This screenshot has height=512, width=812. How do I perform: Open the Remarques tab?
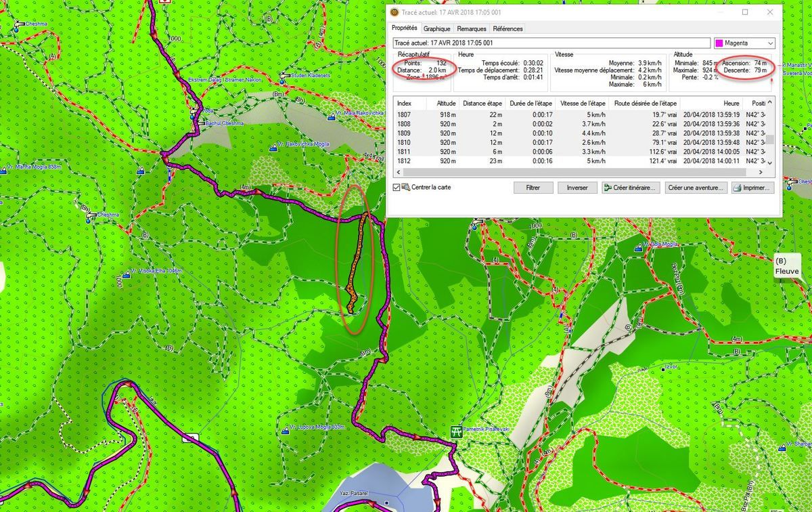(x=472, y=29)
